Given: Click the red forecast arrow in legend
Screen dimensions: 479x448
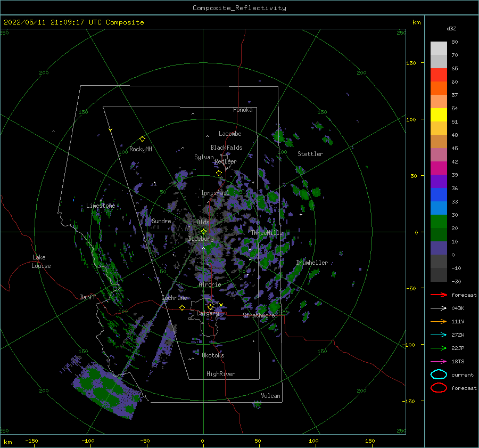Looking at the screenshot, I should [x=439, y=295].
